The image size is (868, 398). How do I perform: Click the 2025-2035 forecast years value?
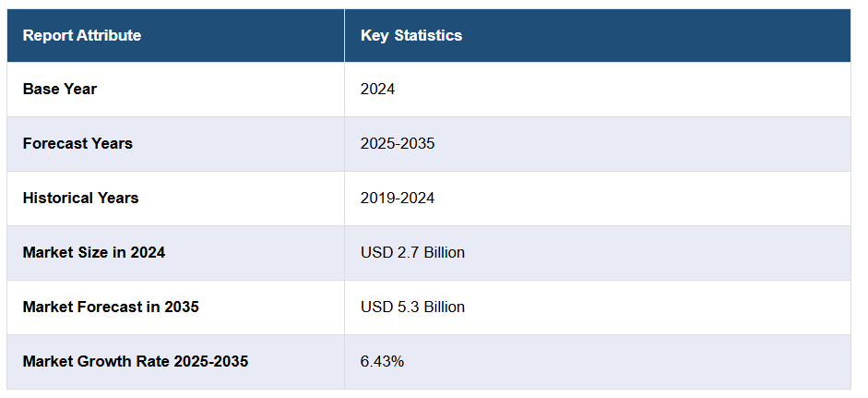pyautogui.click(x=398, y=144)
